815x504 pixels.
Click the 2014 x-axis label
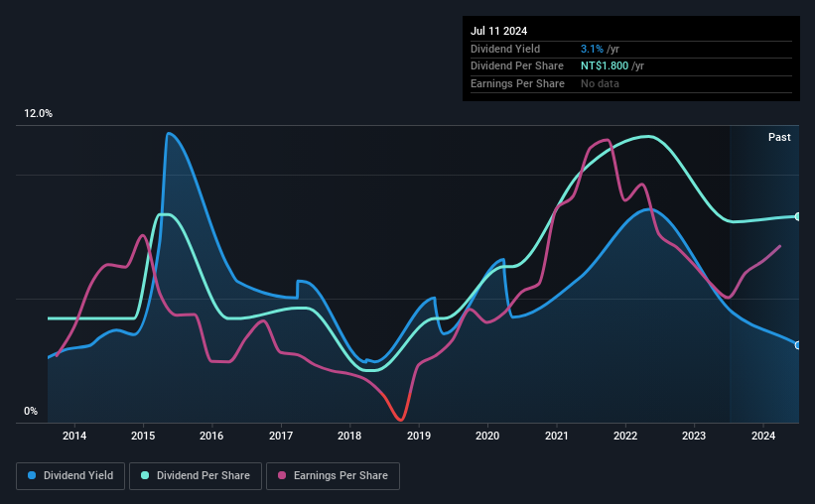click(x=74, y=436)
